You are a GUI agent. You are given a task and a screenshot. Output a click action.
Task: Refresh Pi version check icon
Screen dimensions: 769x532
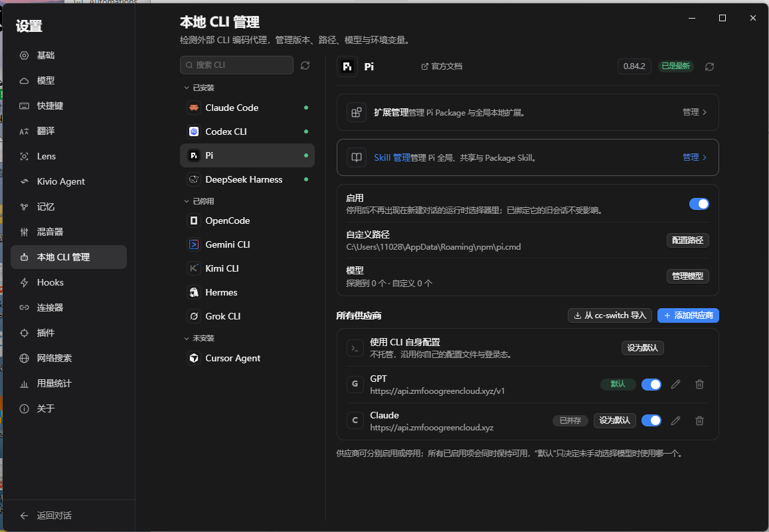pyautogui.click(x=709, y=66)
